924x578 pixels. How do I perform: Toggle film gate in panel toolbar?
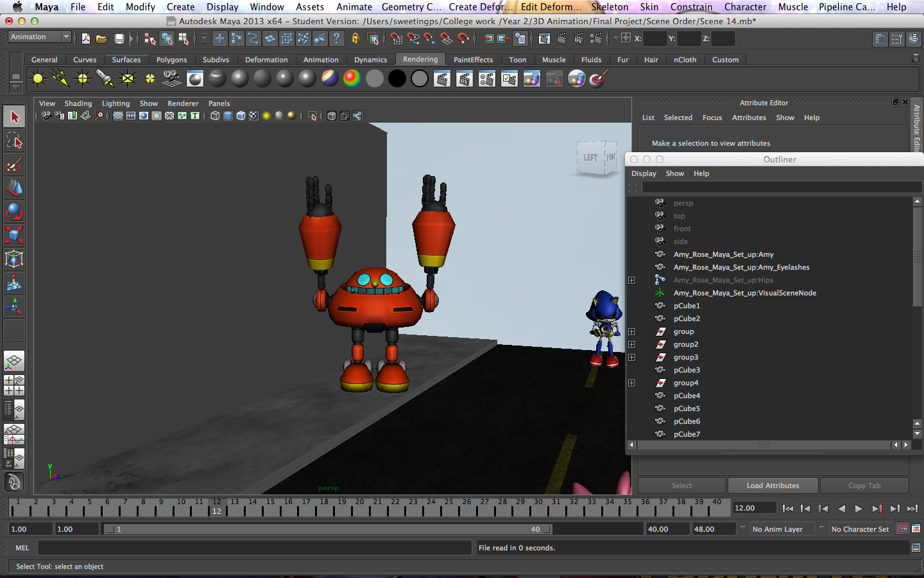click(x=131, y=116)
